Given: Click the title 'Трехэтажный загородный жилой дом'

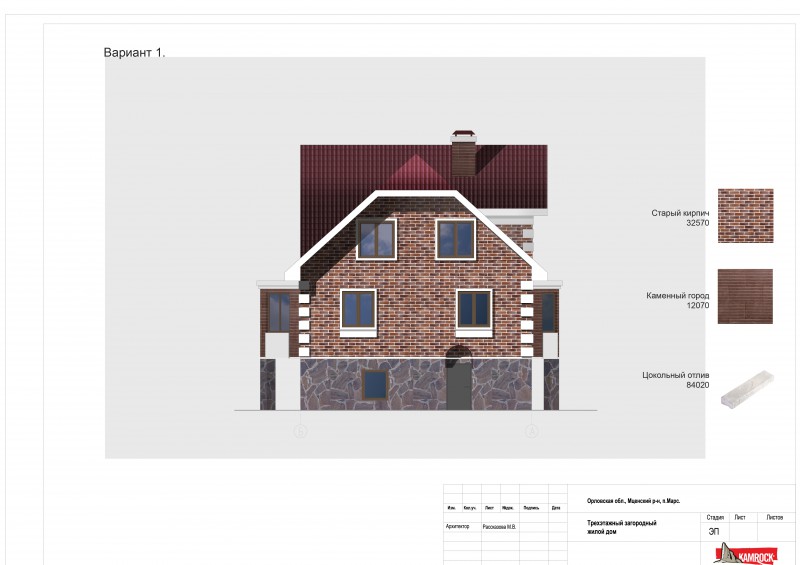Looking at the screenshot, I should (x=621, y=527).
